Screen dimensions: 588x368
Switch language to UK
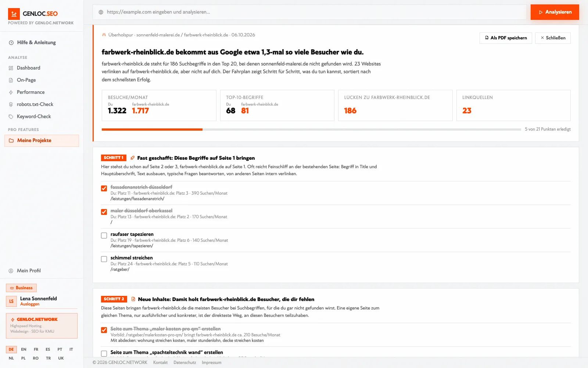pyautogui.click(x=61, y=358)
